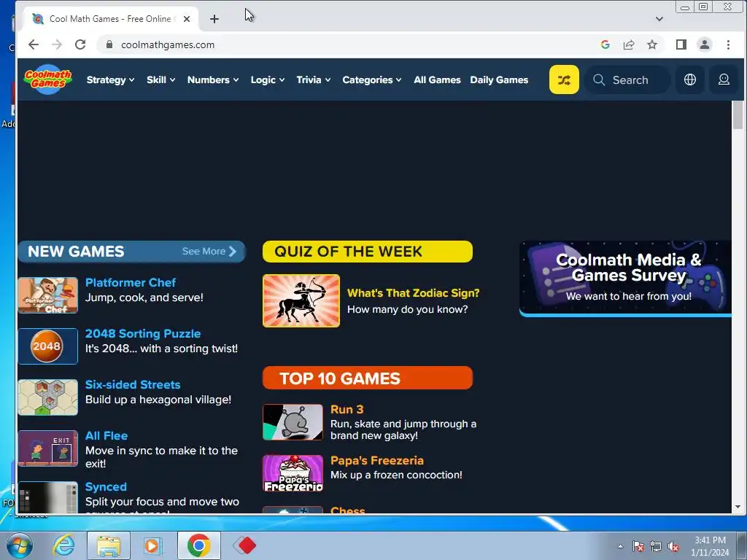This screenshot has width=747, height=560.
Task: Open Daily Games page
Action: (x=499, y=80)
